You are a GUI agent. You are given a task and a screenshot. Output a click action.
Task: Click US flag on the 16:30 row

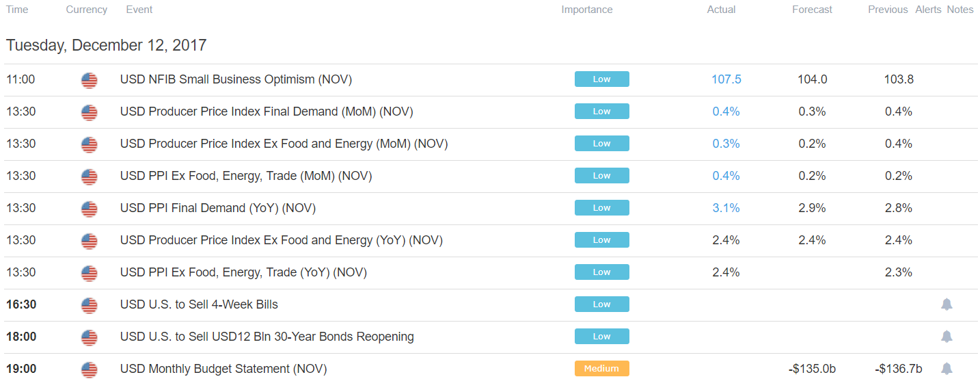(89, 305)
